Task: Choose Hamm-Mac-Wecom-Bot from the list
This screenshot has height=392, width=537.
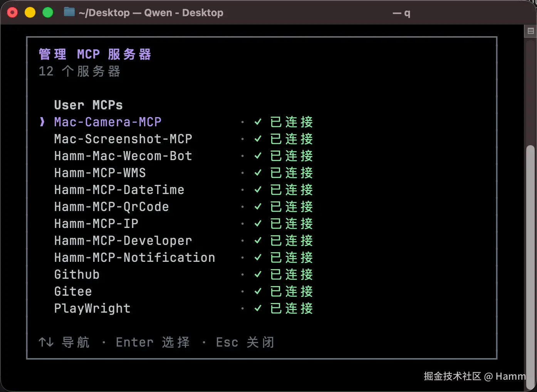Action: click(123, 156)
